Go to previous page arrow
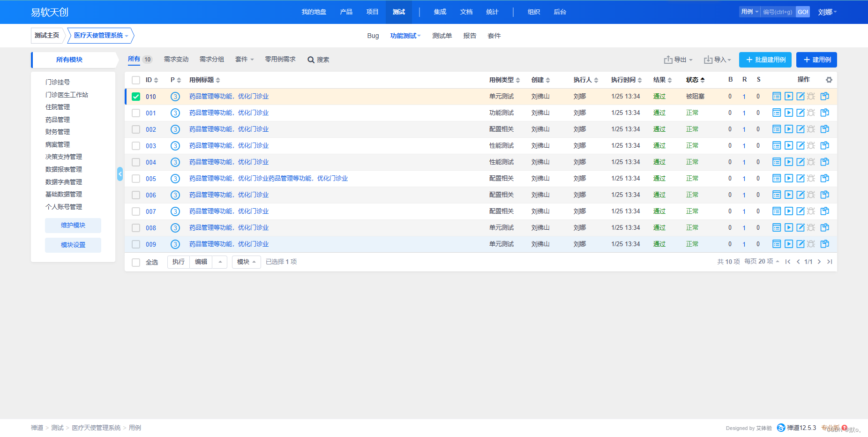 [x=798, y=262]
